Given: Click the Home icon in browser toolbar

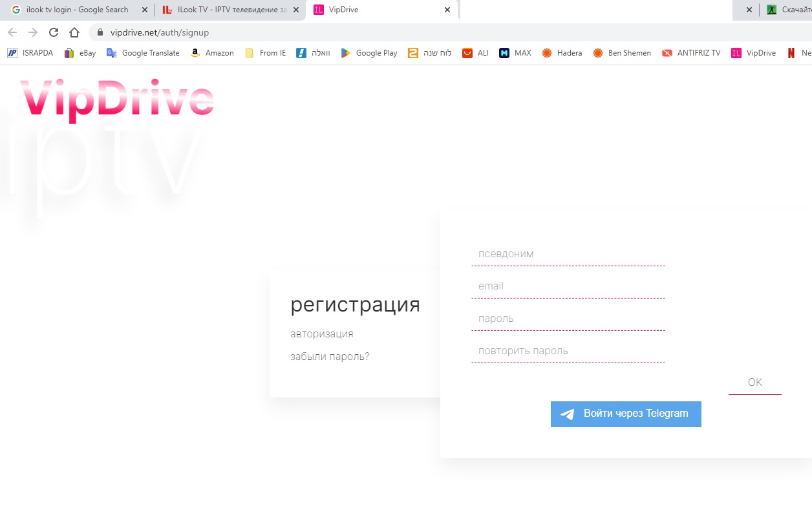Looking at the screenshot, I should (x=74, y=32).
